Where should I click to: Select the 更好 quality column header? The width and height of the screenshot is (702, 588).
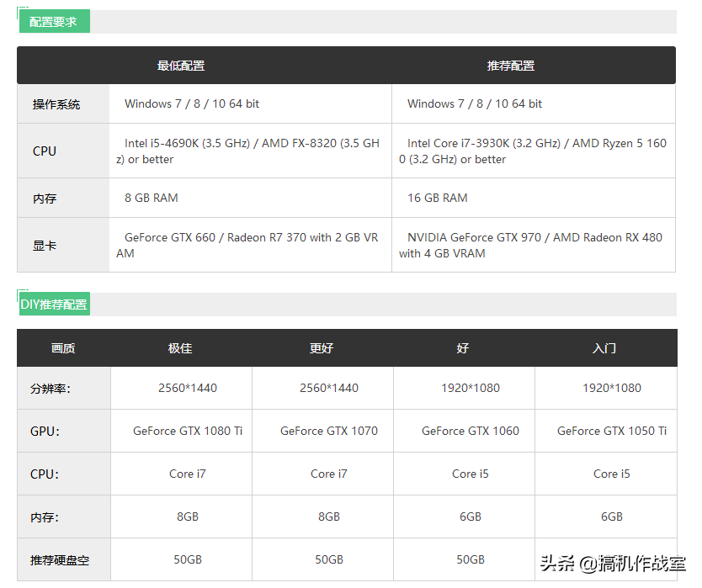coord(322,348)
